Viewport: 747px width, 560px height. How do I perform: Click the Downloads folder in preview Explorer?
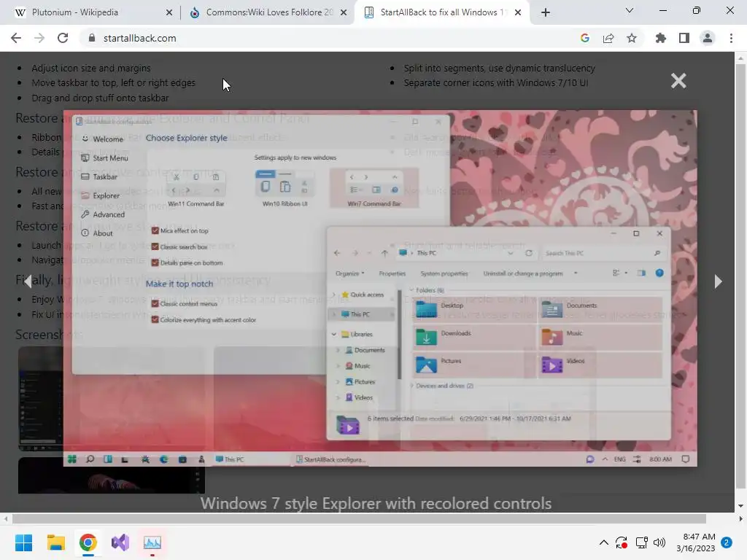pyautogui.click(x=474, y=337)
